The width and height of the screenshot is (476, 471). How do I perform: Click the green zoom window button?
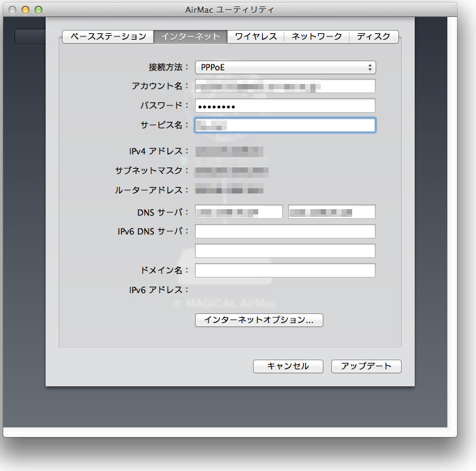coord(38,10)
